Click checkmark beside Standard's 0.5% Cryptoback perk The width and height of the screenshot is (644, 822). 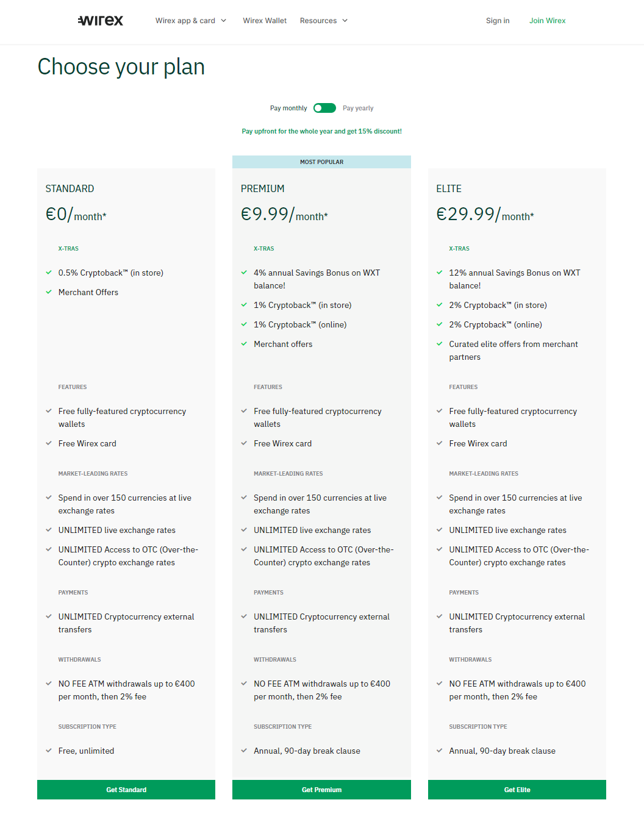click(x=49, y=273)
